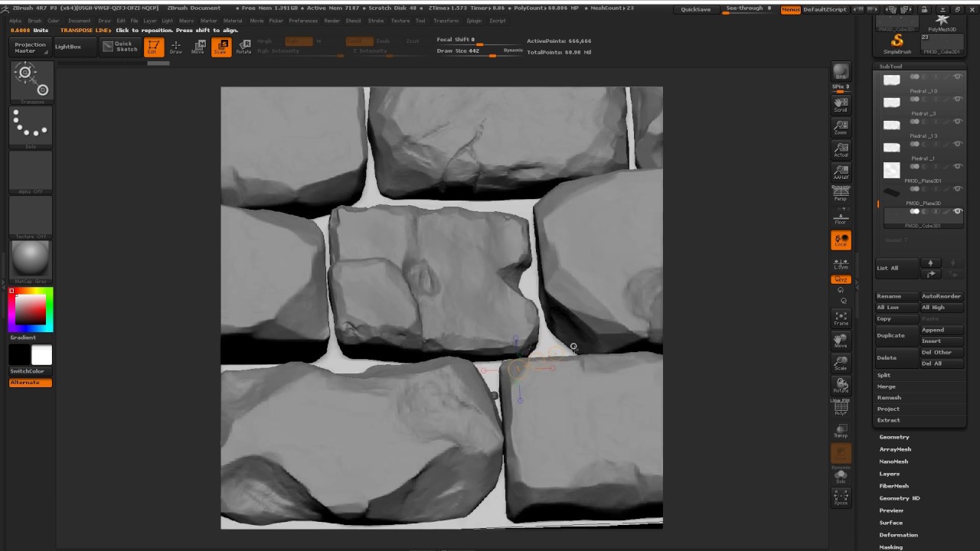Image resolution: width=980 pixels, height=551 pixels.
Task: Click the Duplicate subtool button
Action: (x=897, y=335)
